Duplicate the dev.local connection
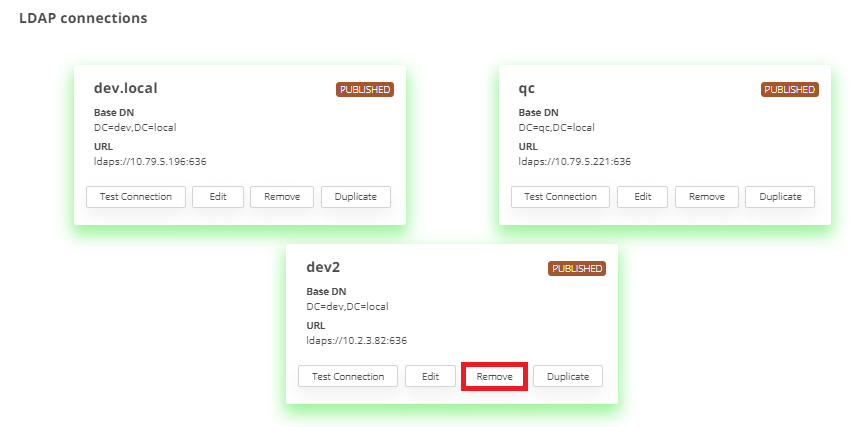Viewport: 862px width, 427px height. (x=355, y=197)
